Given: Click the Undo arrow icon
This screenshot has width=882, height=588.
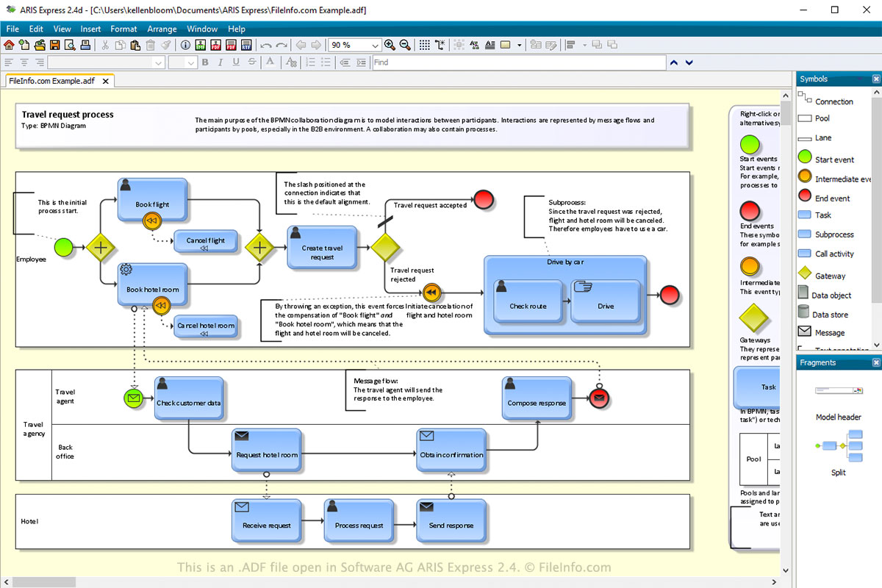Looking at the screenshot, I should point(266,45).
